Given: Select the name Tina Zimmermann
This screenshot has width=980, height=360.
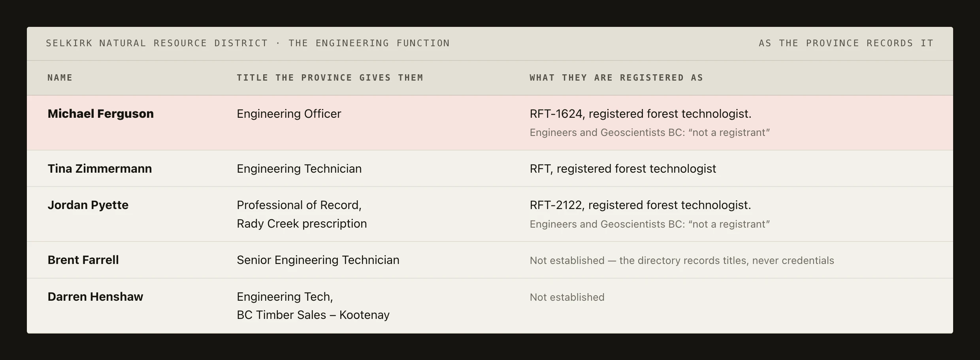Looking at the screenshot, I should (x=100, y=169).
